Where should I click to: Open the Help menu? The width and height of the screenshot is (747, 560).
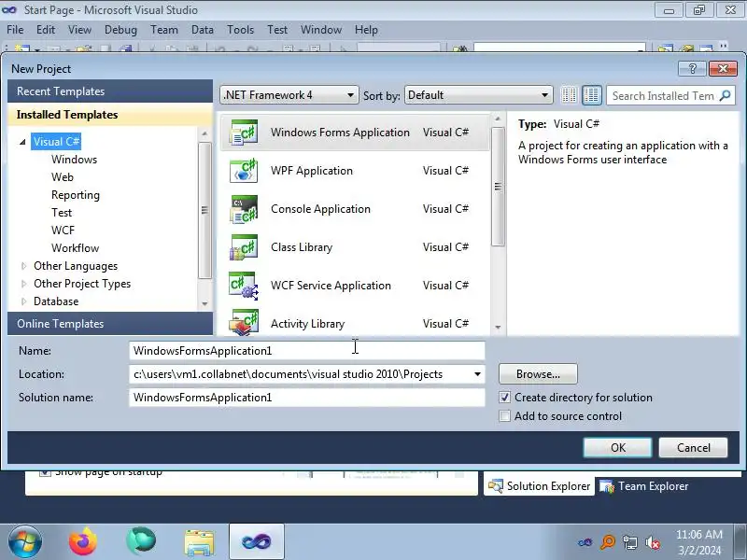366,30
